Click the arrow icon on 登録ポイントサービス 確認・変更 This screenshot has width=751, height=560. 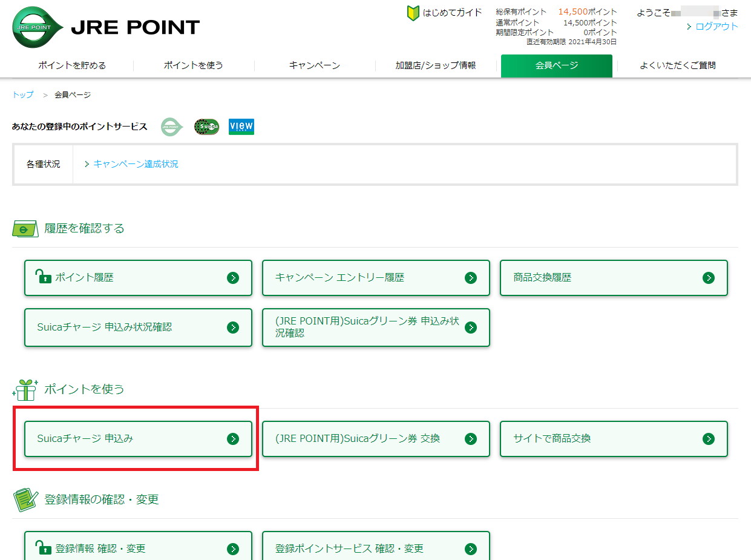click(471, 549)
